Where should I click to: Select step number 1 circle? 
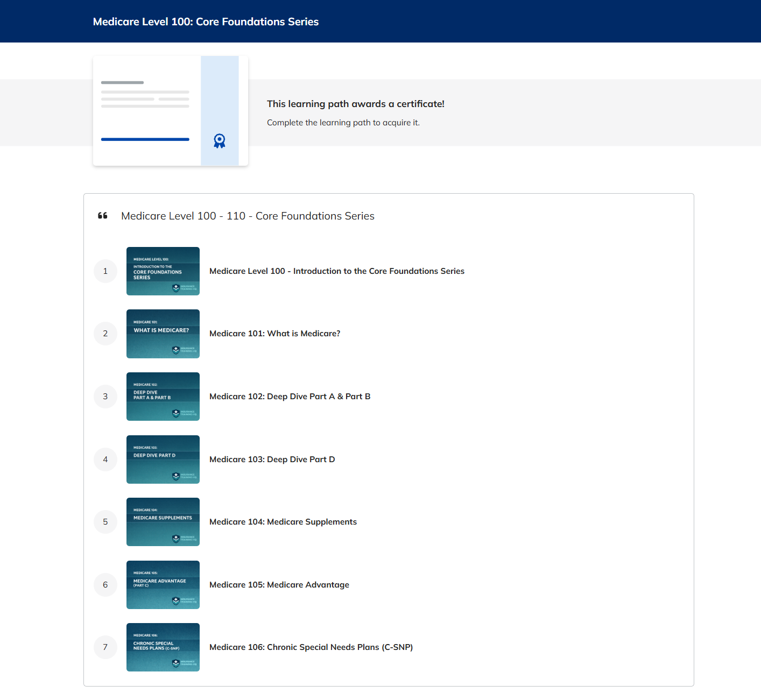(105, 271)
